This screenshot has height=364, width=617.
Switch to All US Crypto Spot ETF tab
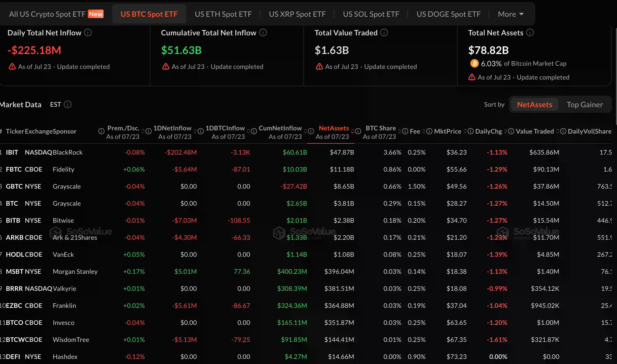pos(56,14)
